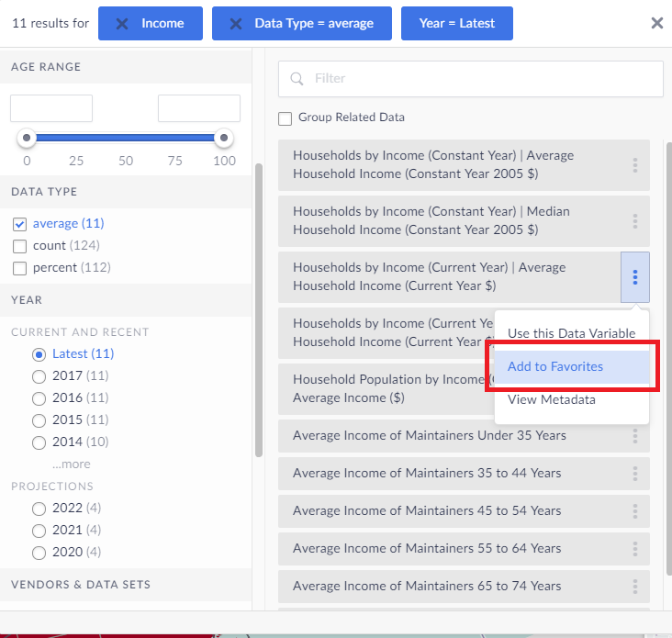Image resolution: width=672 pixels, height=638 pixels.
Task: Enable the count data type filter
Action: 19,246
